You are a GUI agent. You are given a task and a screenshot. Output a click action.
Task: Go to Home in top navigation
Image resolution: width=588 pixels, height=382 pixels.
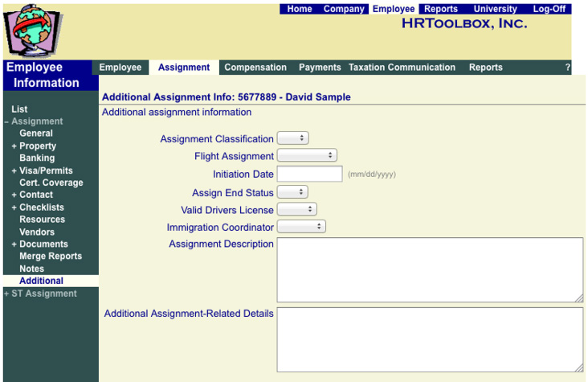click(300, 9)
